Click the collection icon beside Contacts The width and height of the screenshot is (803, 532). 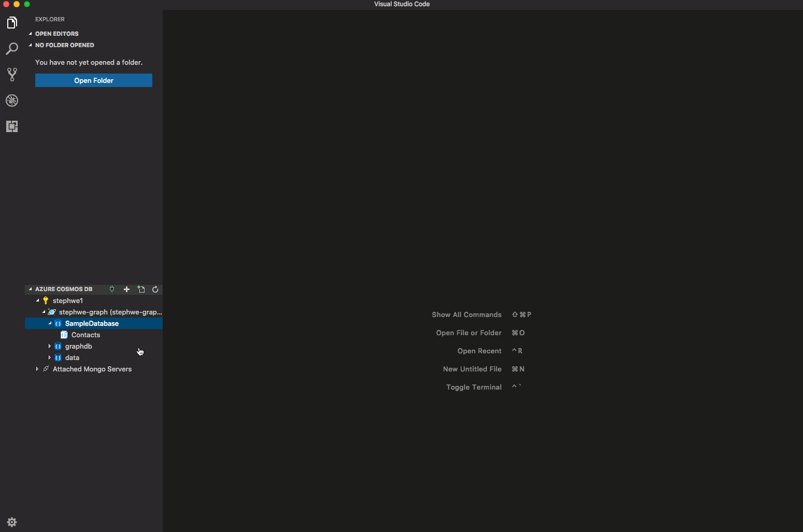pyautogui.click(x=64, y=335)
